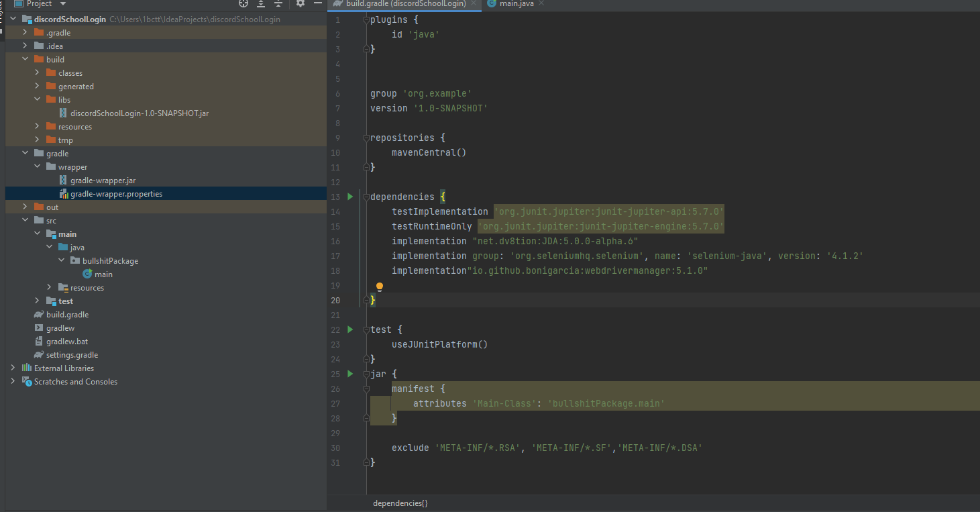This screenshot has height=512, width=980.
Task: Click the Select Opened File target icon
Action: 243,3
